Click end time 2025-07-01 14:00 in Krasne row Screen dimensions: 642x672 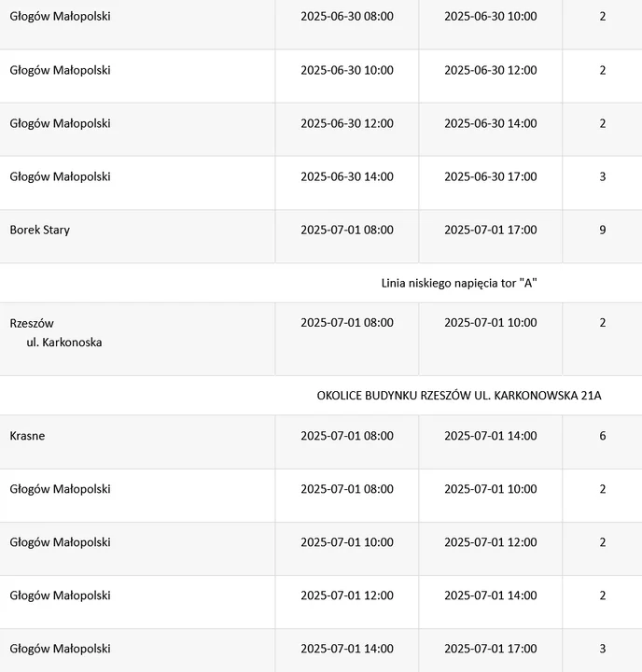(x=491, y=436)
